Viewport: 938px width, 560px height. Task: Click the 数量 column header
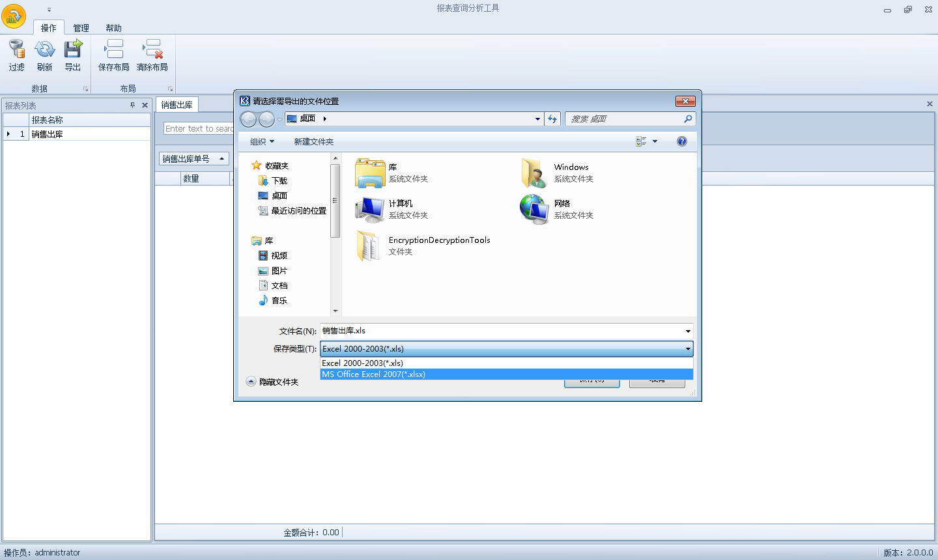pyautogui.click(x=206, y=178)
